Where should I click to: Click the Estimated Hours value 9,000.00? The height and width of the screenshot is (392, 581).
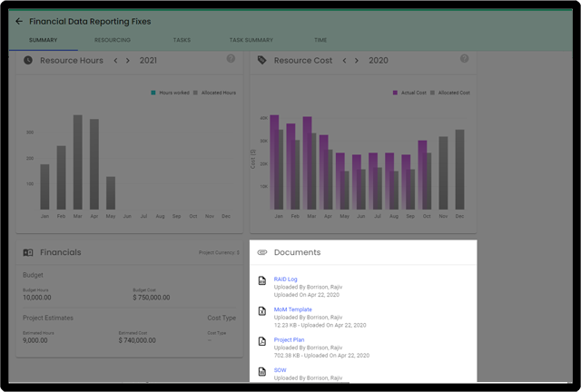[35, 340]
